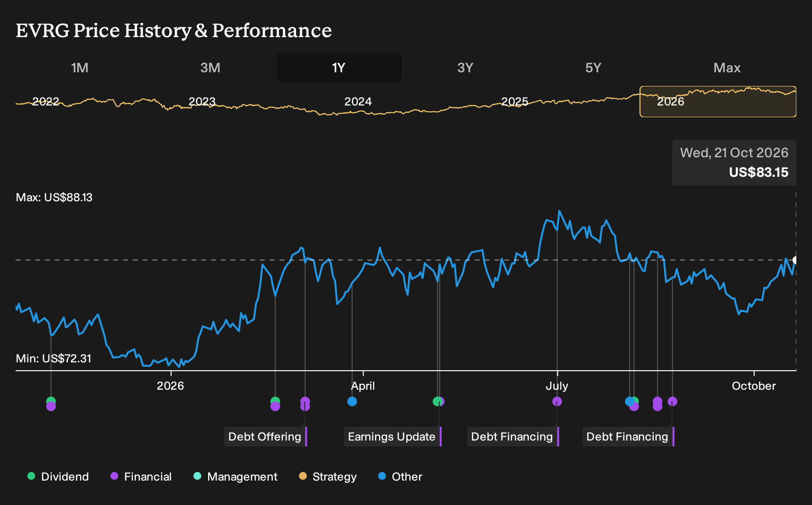This screenshot has height=505, width=812.
Task: Toggle the Financial legend filter
Action: coord(141,477)
